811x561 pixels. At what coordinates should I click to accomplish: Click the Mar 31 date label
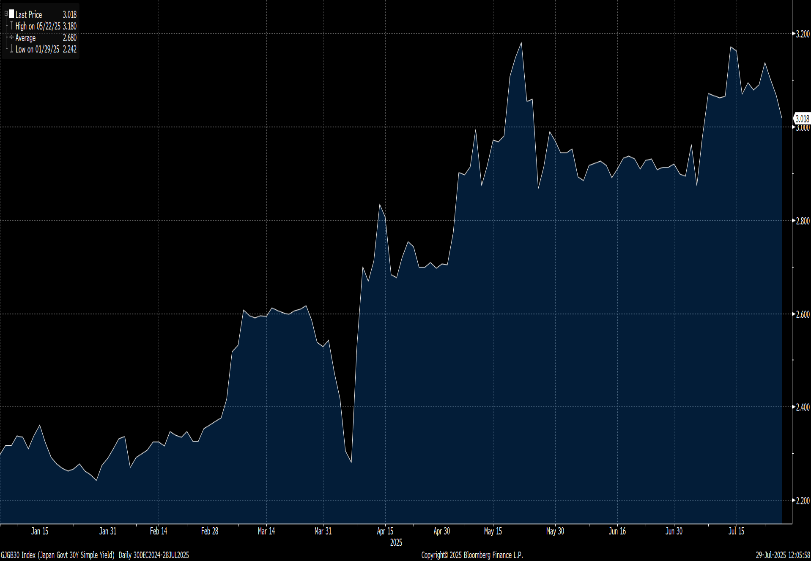point(323,531)
